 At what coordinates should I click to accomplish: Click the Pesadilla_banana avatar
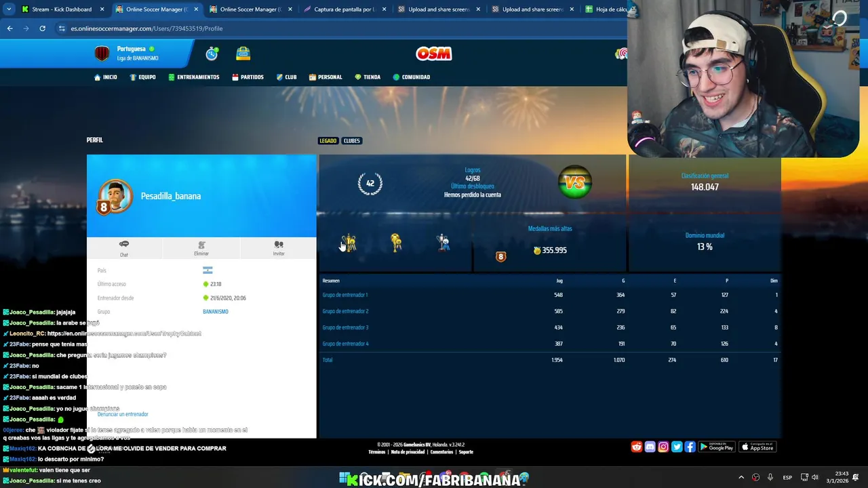pos(115,197)
